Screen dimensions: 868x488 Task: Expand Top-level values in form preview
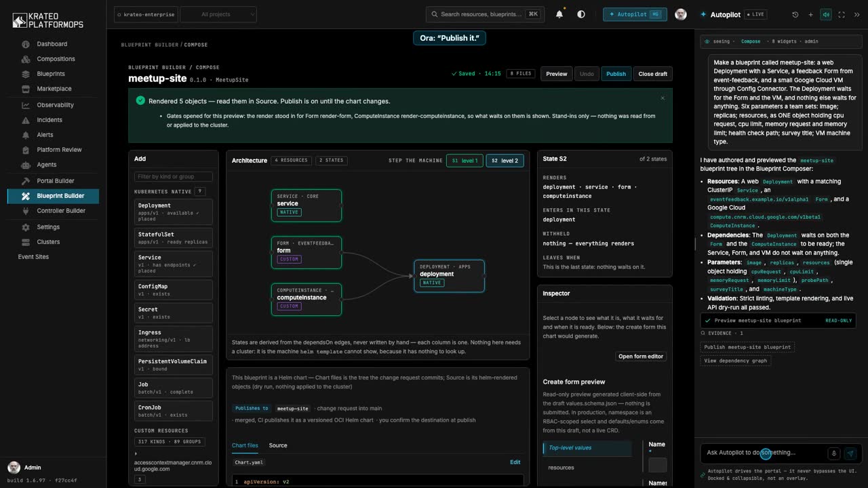pos(587,448)
